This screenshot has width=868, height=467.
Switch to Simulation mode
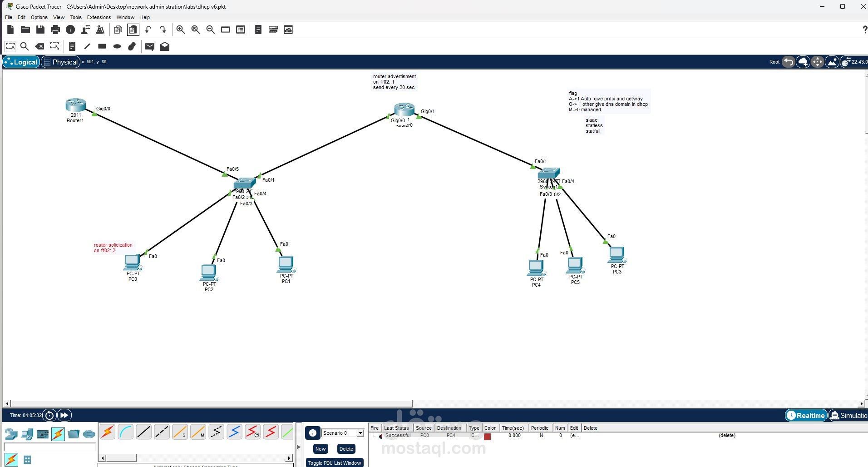point(848,415)
